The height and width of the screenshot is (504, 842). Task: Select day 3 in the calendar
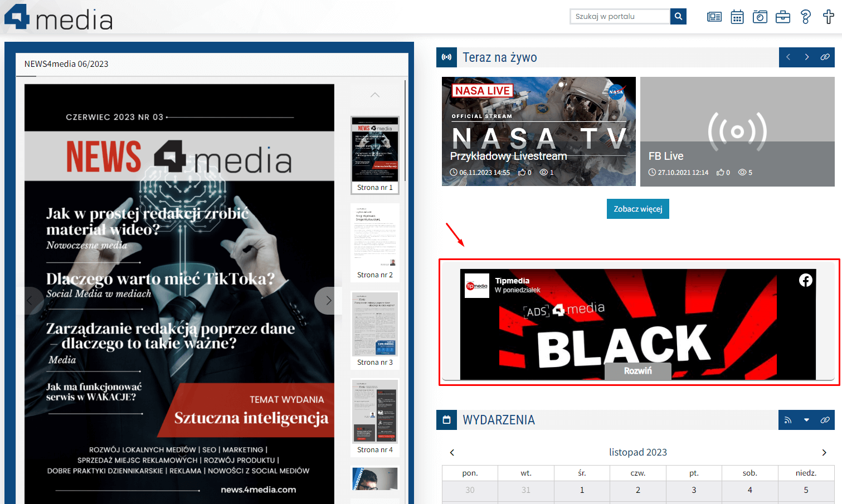click(x=694, y=490)
